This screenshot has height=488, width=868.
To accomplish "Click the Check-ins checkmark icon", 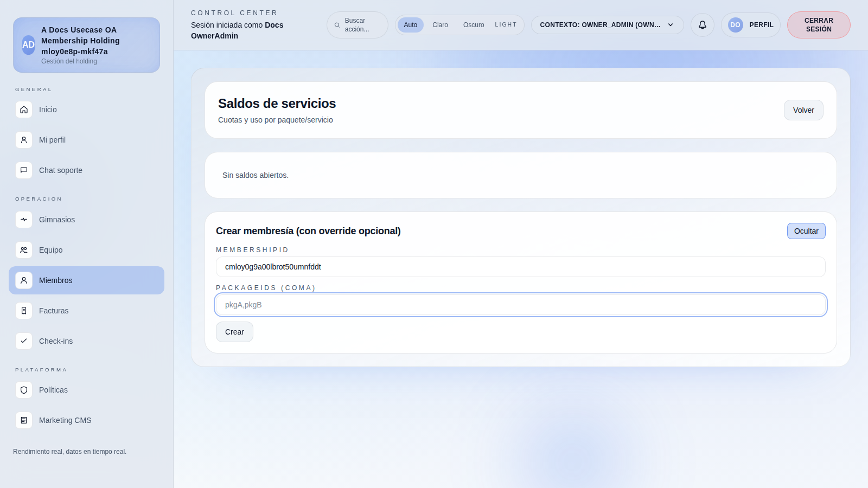I will [x=24, y=341].
